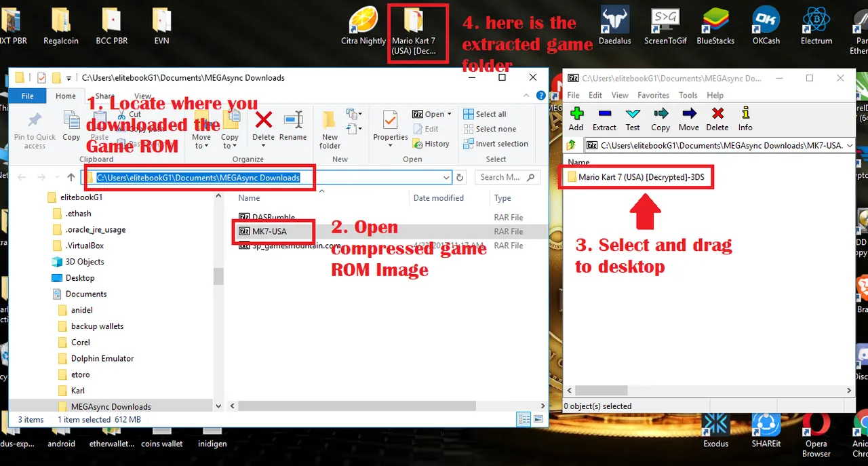868x466 pixels.
Task: Select the OKCash desktop icon
Action: (766, 27)
